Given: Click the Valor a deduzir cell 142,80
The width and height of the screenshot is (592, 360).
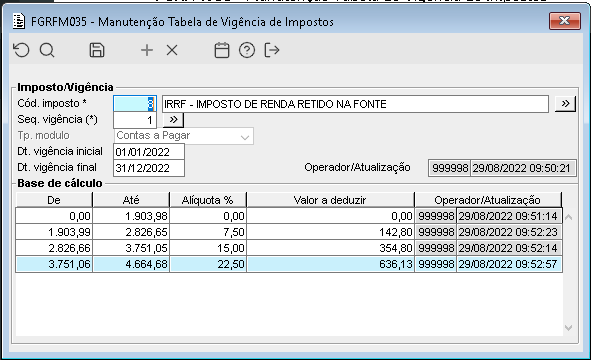Looking at the screenshot, I should (x=330, y=232).
